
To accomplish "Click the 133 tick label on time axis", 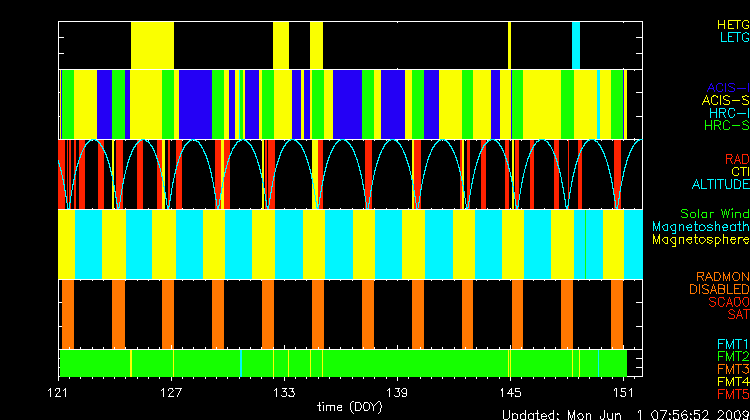I will (285, 391).
